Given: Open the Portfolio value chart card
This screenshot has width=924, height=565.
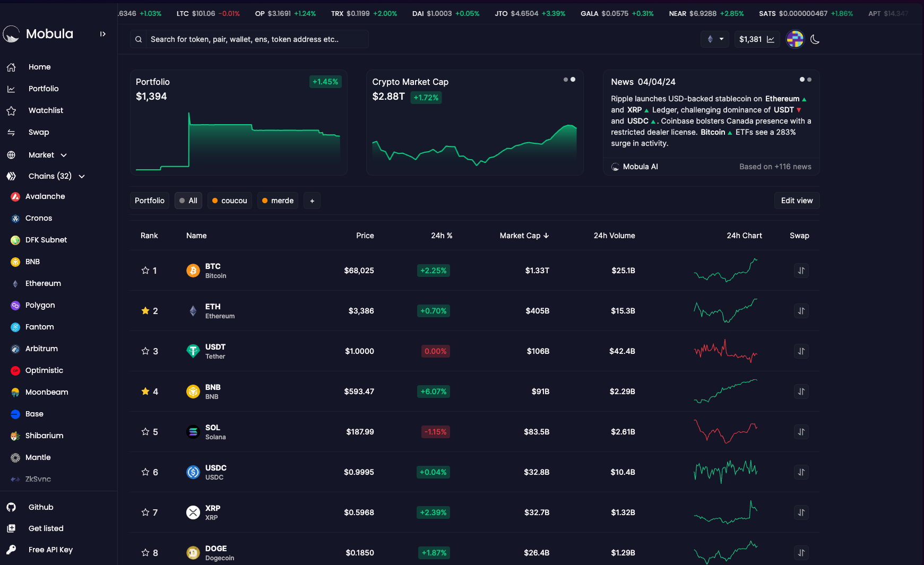Looking at the screenshot, I should [239, 123].
